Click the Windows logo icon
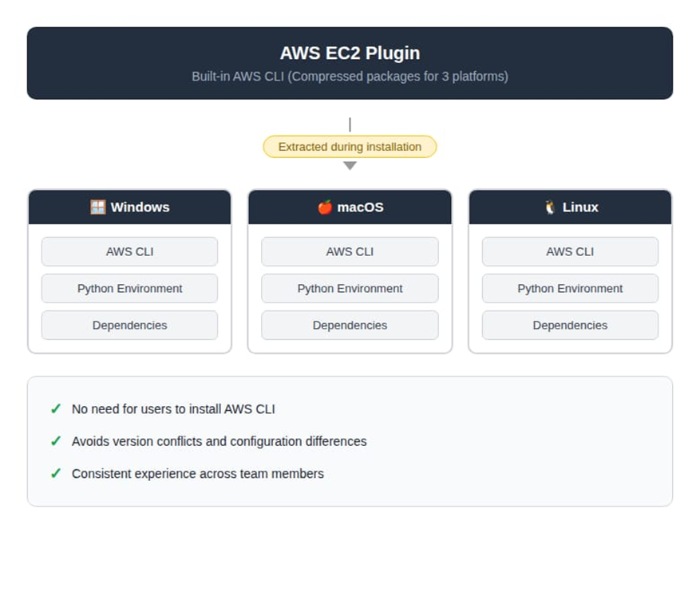The height and width of the screenshot is (592, 700). coord(97,207)
